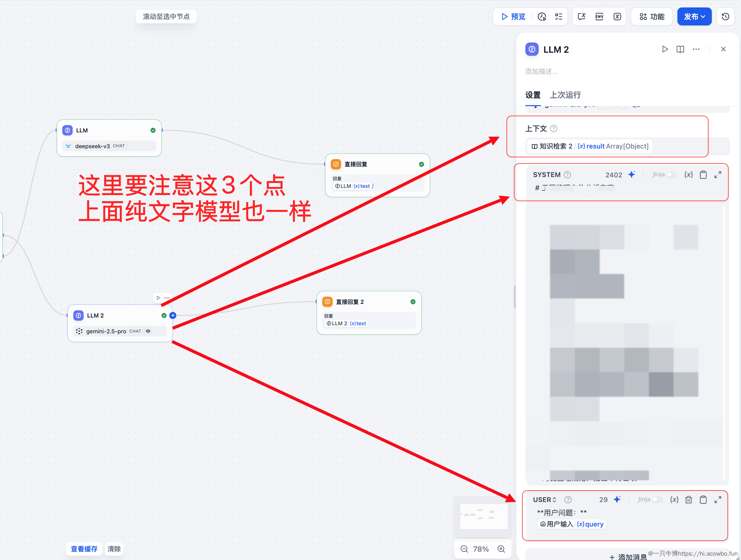Enable the Jinja toggle for USER message
The width and height of the screenshot is (741, 560).
point(658,500)
